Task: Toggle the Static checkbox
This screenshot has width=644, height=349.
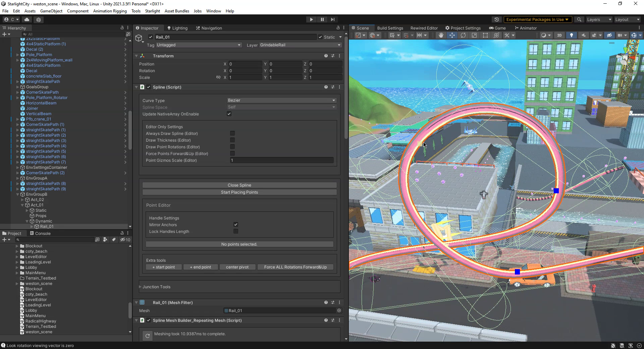Action: (x=320, y=37)
